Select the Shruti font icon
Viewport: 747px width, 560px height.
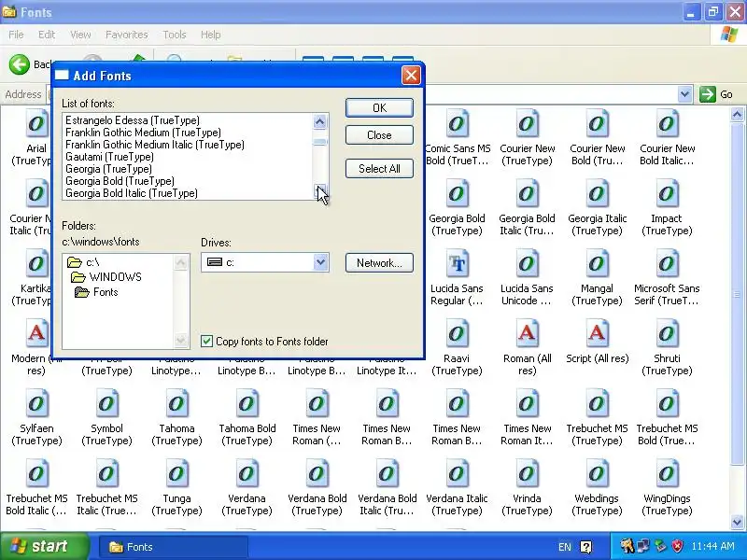(667, 334)
